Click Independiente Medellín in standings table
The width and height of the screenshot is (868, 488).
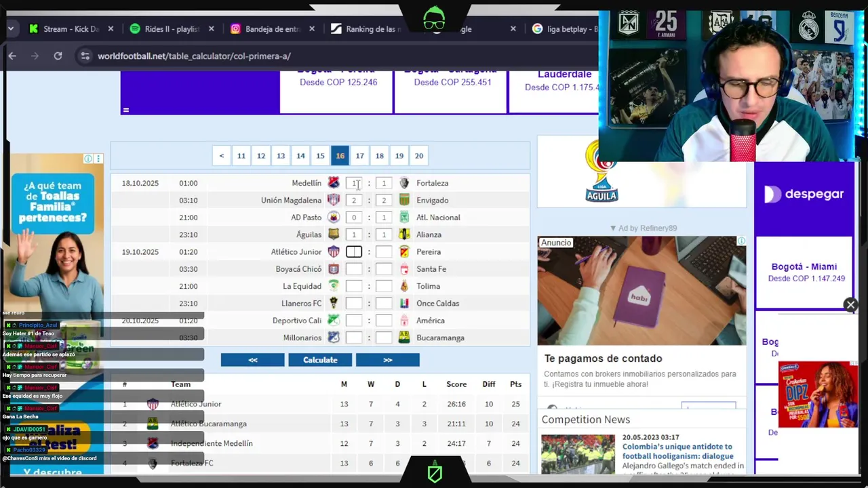(x=212, y=443)
